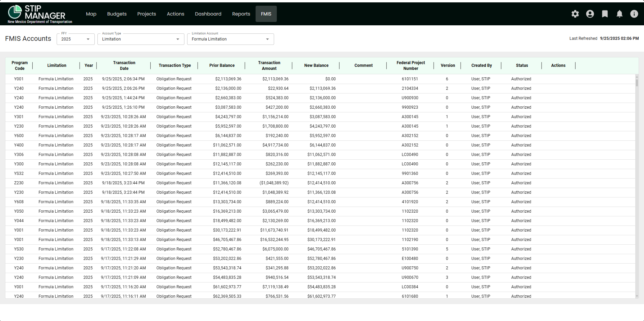644x321 pixels.
Task: Click the YS32 program code cell
Action: (x=19, y=173)
